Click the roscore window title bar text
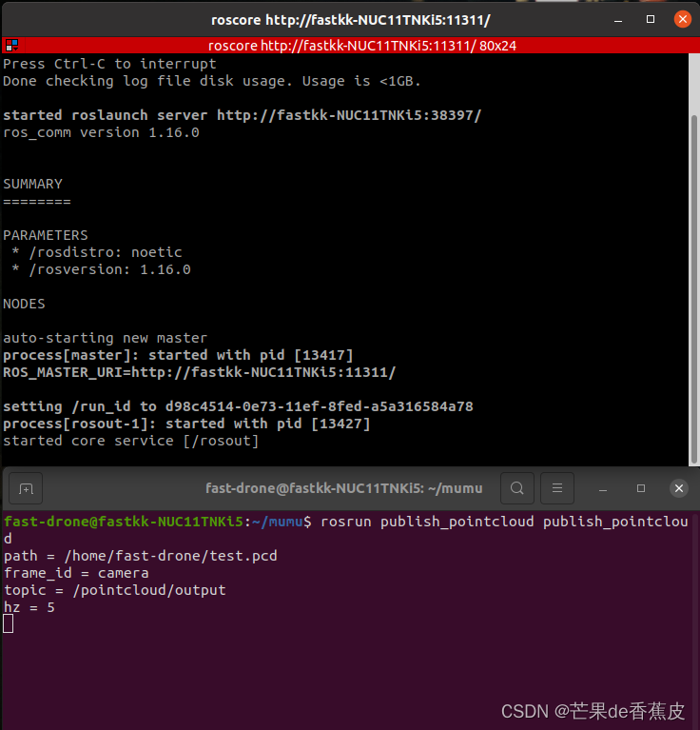This screenshot has width=700, height=730. click(351, 20)
